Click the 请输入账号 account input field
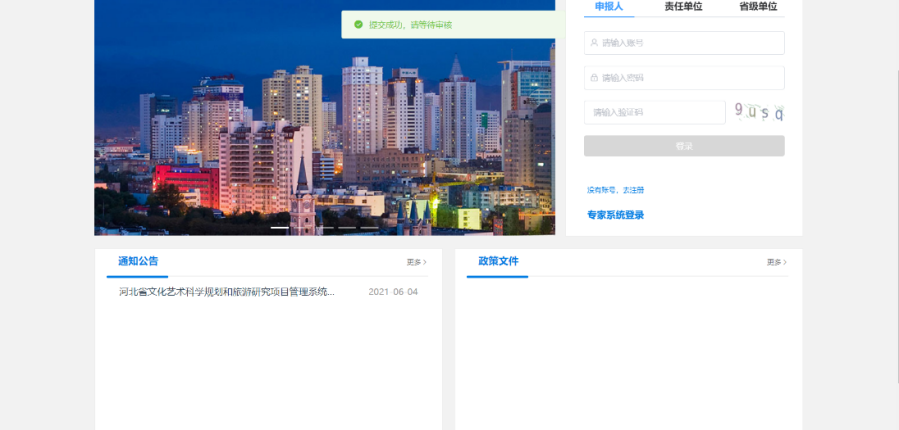Screen dimensions: 899x430 click(690, 43)
